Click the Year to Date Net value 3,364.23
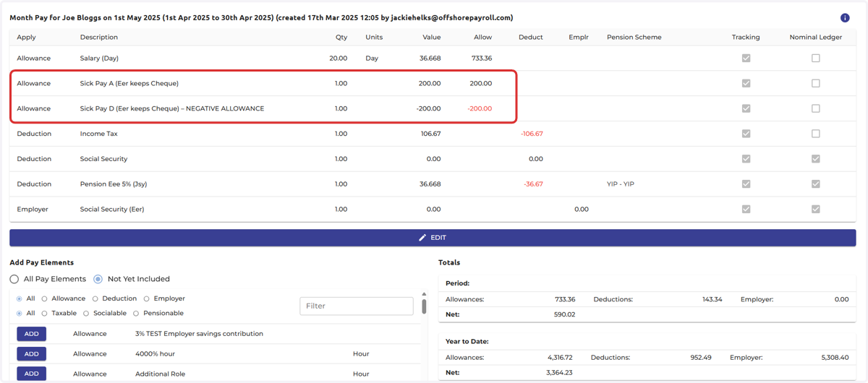This screenshot has height=383, width=868. 561,372
